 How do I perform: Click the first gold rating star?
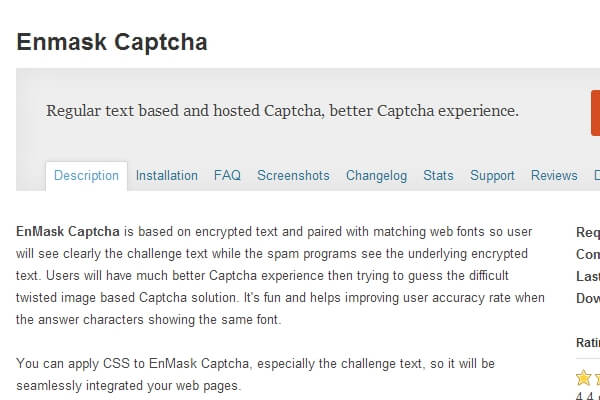[x=583, y=378]
